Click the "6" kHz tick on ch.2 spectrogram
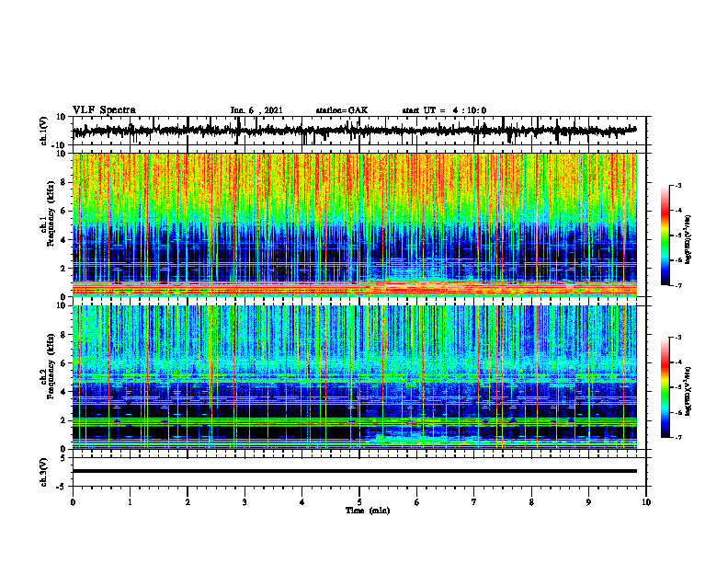 63,363
